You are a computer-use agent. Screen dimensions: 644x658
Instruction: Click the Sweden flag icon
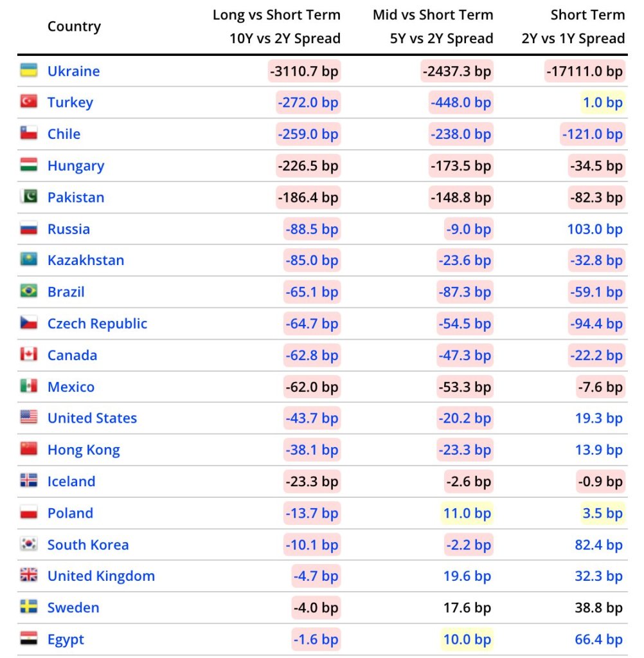[28, 607]
